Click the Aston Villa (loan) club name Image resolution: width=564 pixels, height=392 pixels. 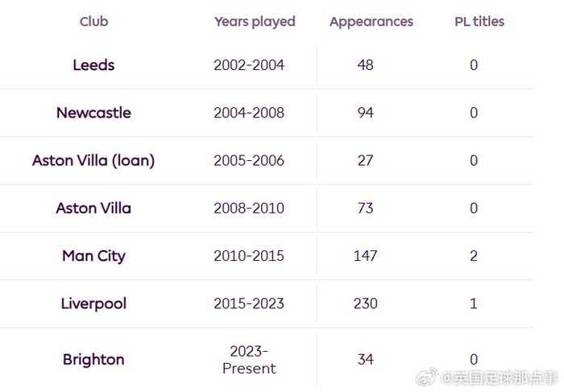tap(93, 160)
